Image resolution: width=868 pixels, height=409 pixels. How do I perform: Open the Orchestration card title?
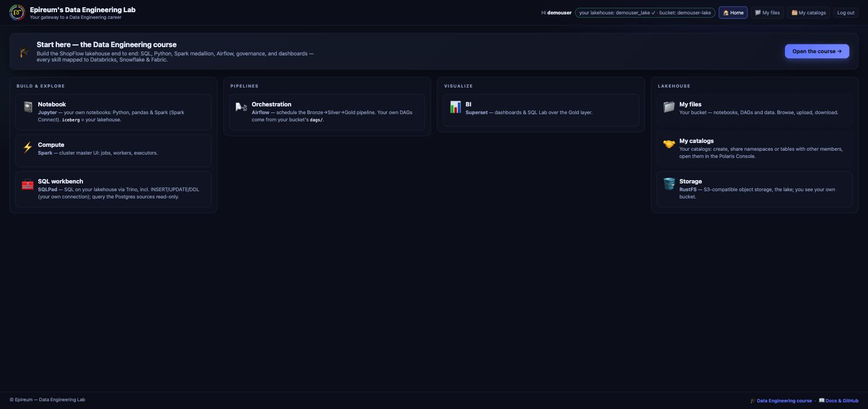point(271,104)
